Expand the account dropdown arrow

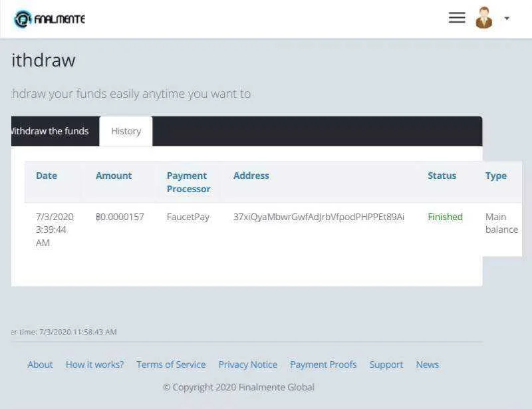[507, 19]
